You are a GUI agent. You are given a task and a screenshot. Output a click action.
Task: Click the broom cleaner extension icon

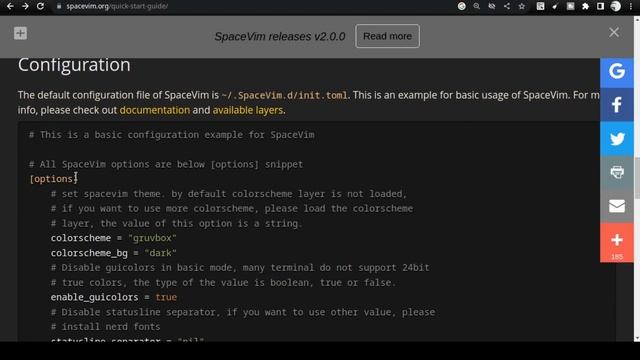(x=555, y=6)
